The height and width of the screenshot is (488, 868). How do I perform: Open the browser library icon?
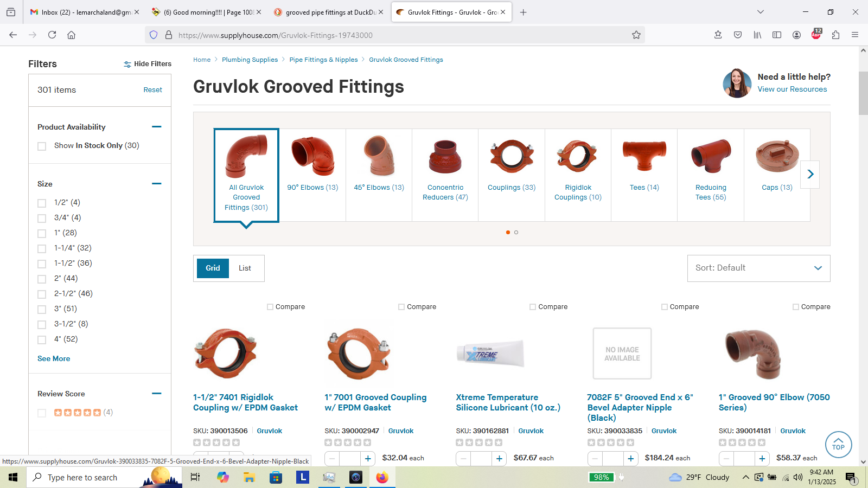(757, 35)
